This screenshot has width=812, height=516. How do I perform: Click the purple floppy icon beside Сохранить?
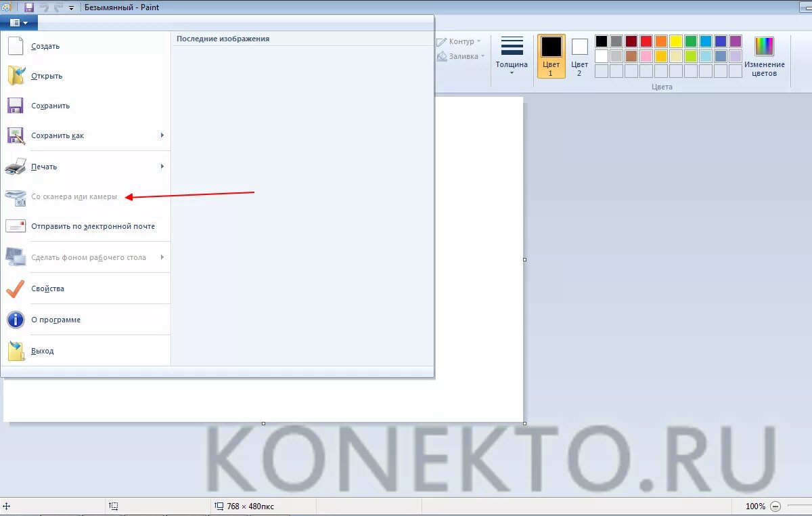coord(16,106)
